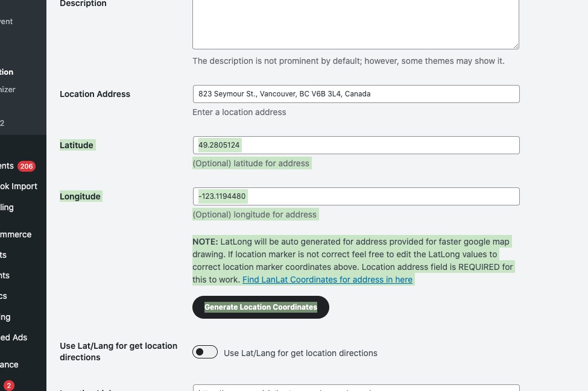Click the Generate Location Coordinates button
Viewport: 588px width, 391px height.
tap(261, 307)
